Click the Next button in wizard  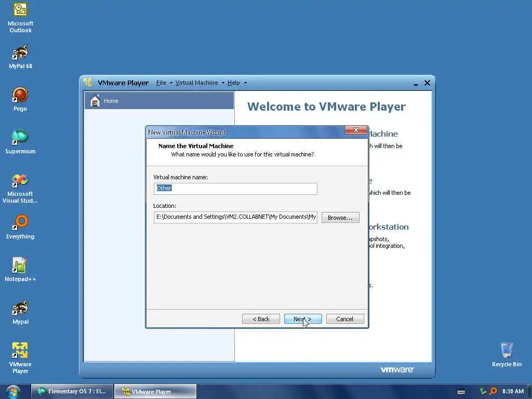[x=303, y=319]
